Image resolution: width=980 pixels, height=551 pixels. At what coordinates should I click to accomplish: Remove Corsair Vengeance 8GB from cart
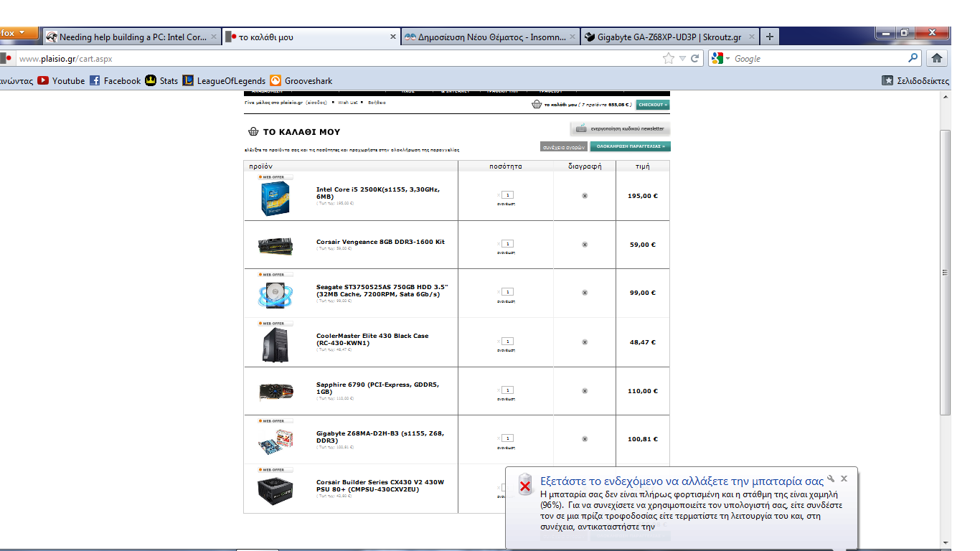click(x=585, y=245)
